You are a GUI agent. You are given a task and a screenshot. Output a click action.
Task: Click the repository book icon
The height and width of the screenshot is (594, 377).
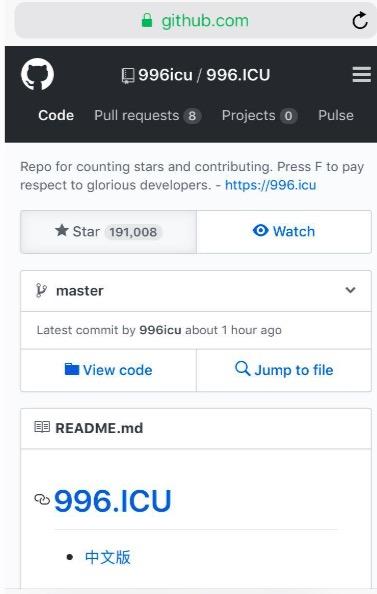coord(128,75)
